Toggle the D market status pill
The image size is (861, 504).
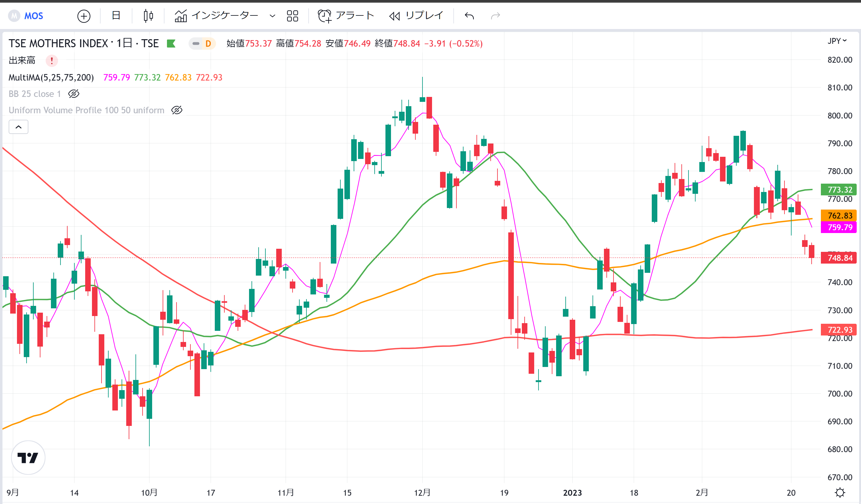coord(202,44)
